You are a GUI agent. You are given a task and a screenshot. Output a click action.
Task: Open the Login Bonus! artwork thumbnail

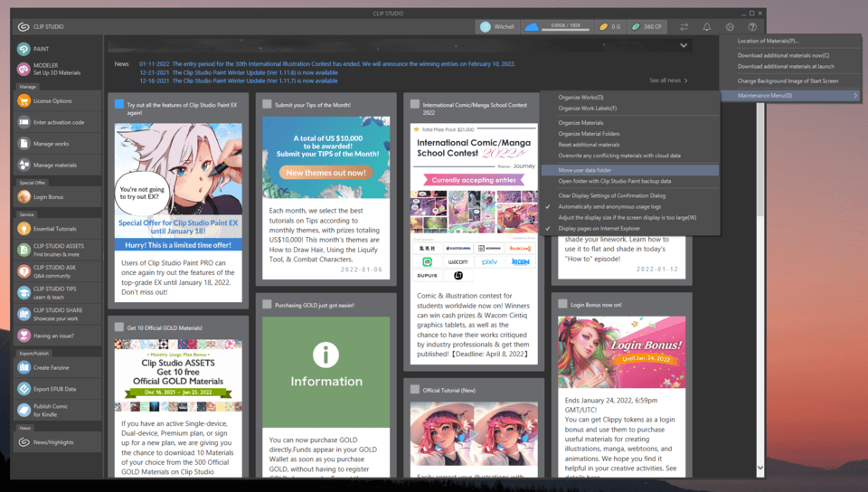pos(622,353)
